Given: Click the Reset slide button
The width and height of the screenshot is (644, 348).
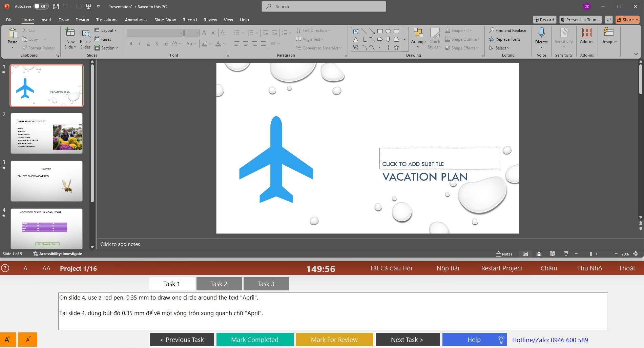Looking at the screenshot, I should point(103,39).
